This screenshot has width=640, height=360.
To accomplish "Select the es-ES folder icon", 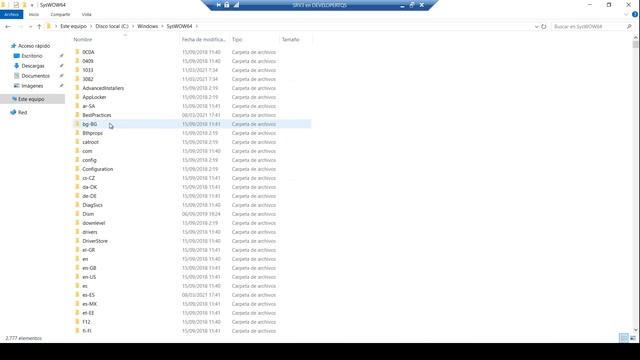I will [77, 294].
